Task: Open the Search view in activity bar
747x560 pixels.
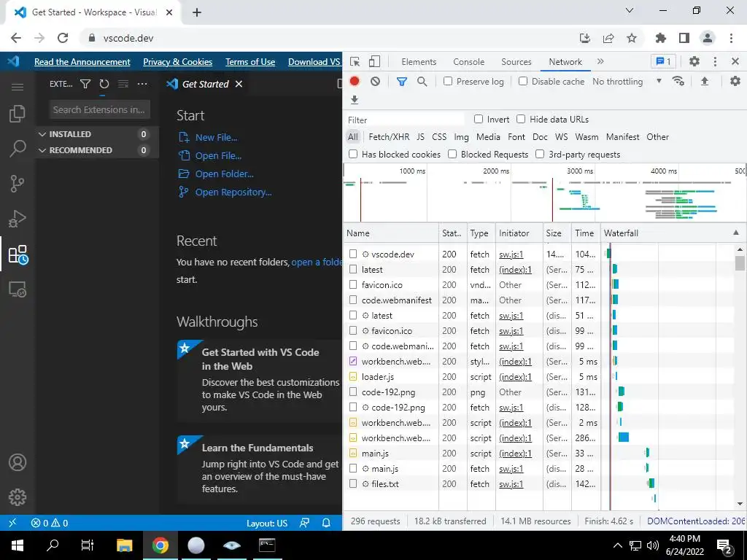Action: 18,149
